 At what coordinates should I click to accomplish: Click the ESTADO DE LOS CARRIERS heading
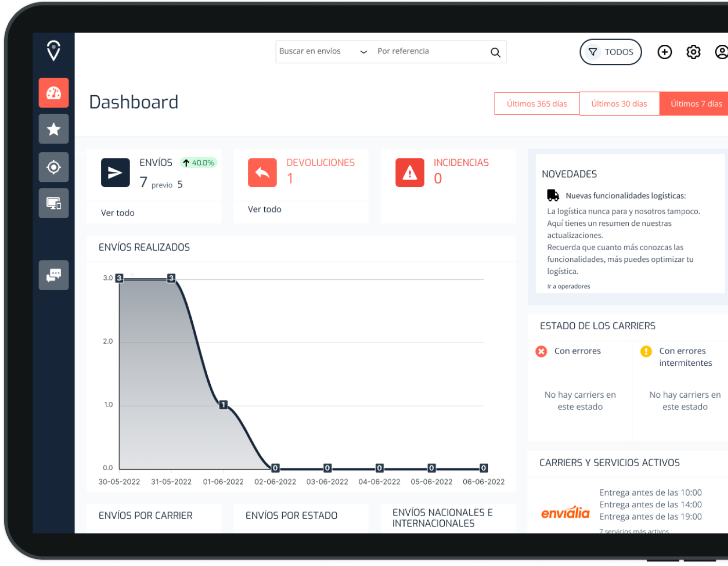click(x=597, y=326)
